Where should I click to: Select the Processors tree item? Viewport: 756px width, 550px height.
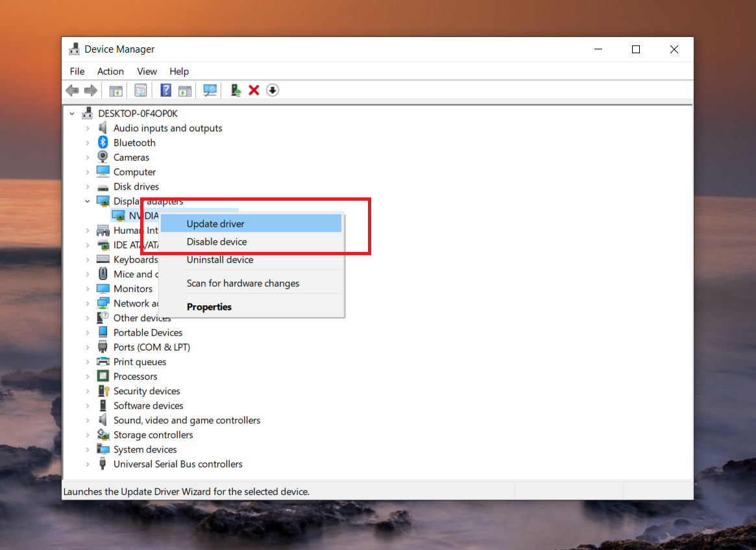(135, 377)
